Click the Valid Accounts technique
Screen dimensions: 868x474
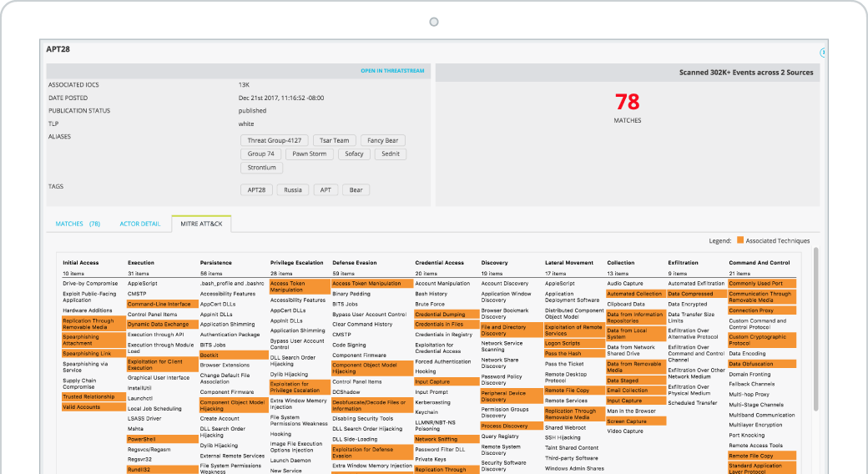(93, 407)
